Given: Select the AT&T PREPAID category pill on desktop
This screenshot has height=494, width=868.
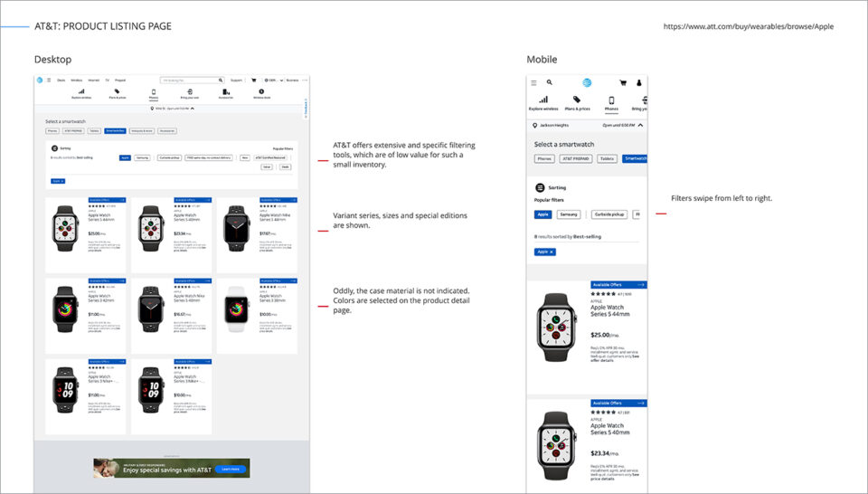Looking at the screenshot, I should (73, 130).
